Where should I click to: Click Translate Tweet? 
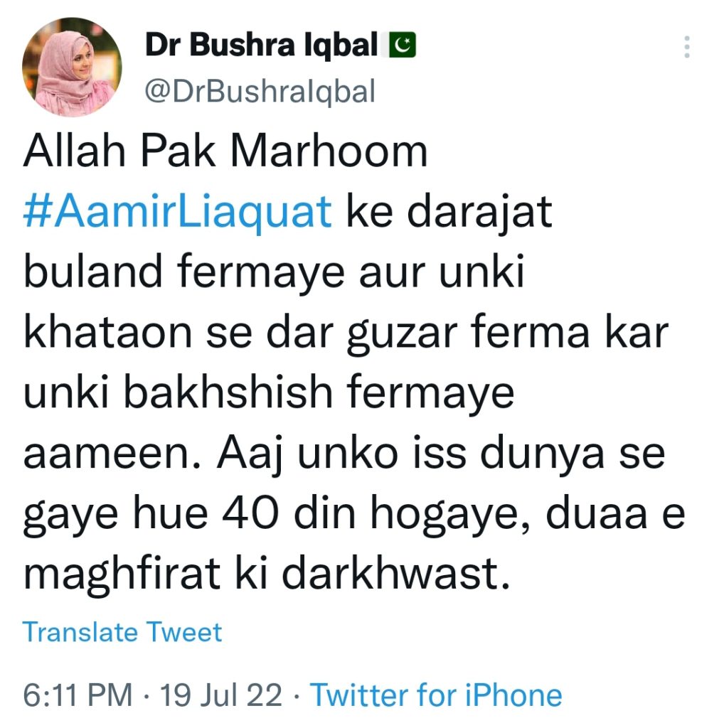122,632
